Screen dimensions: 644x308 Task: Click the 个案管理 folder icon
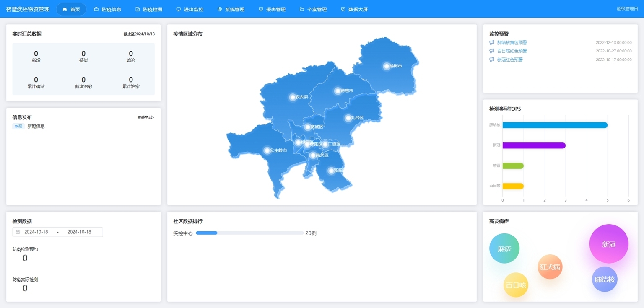(301, 9)
